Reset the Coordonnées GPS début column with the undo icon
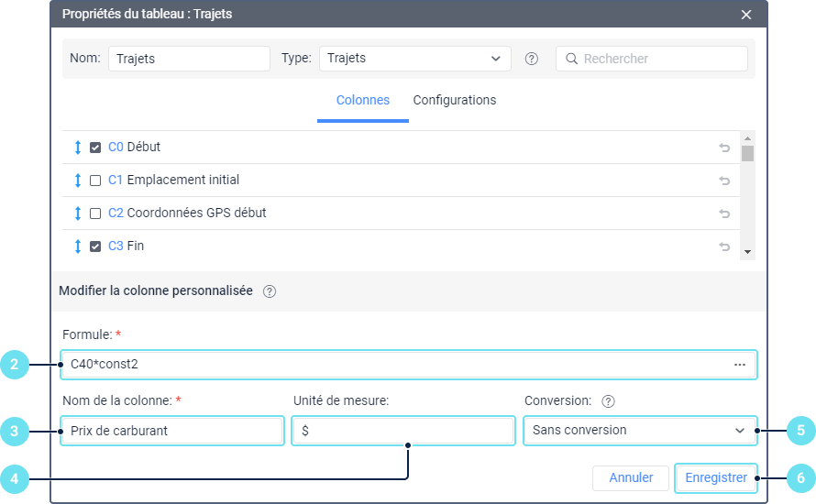 pos(724,214)
